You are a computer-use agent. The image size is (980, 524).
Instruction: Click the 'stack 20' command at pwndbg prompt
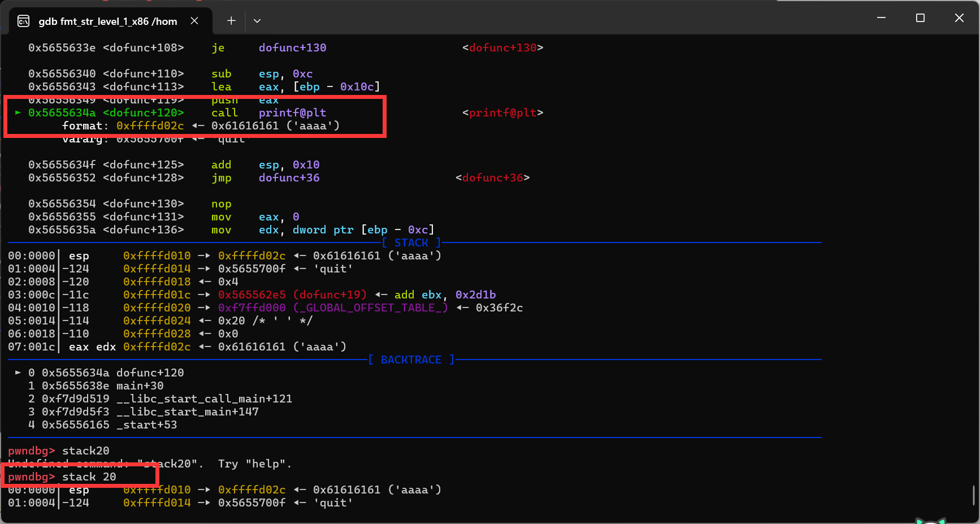(x=89, y=477)
